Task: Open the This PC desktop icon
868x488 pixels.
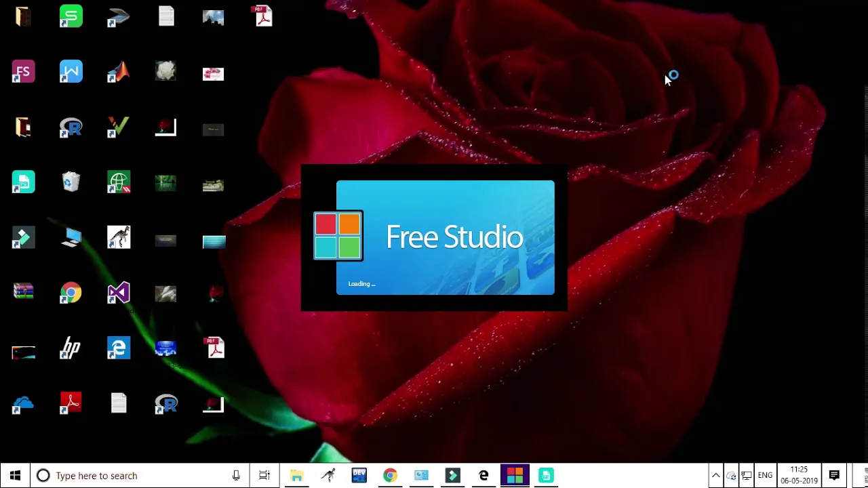Action: click(x=71, y=238)
